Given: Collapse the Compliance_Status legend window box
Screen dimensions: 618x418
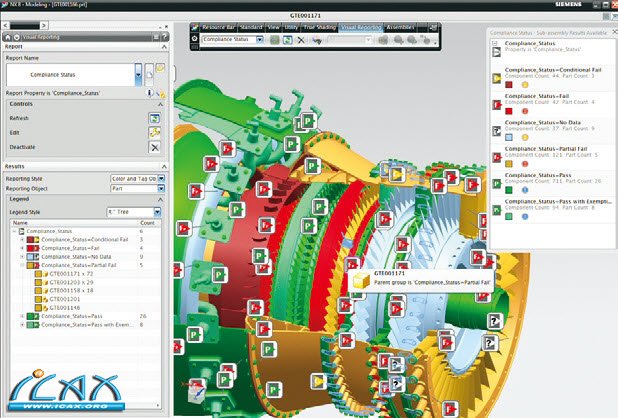Looking at the screenshot, I should click(x=495, y=43).
